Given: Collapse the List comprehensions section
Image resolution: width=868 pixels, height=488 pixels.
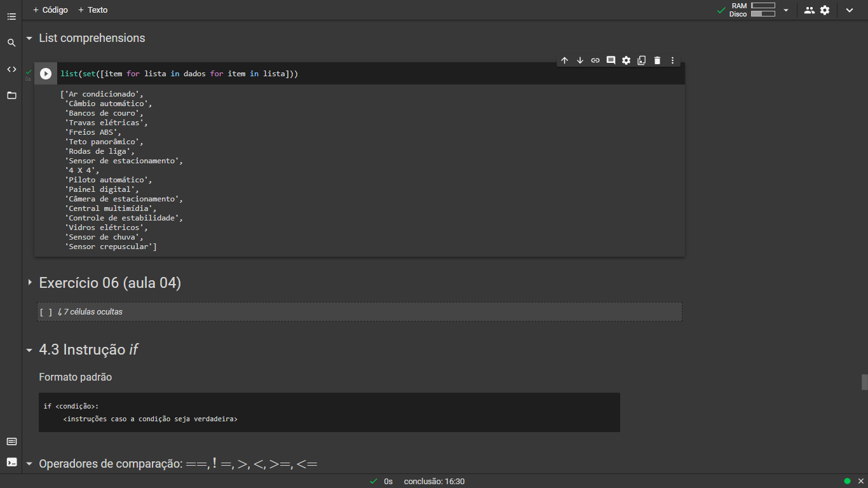Looking at the screenshot, I should tap(29, 38).
